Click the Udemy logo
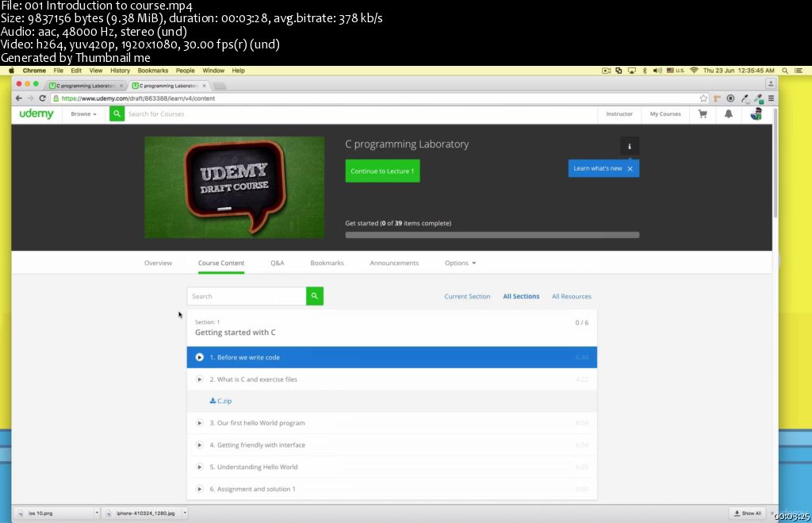 [x=36, y=113]
